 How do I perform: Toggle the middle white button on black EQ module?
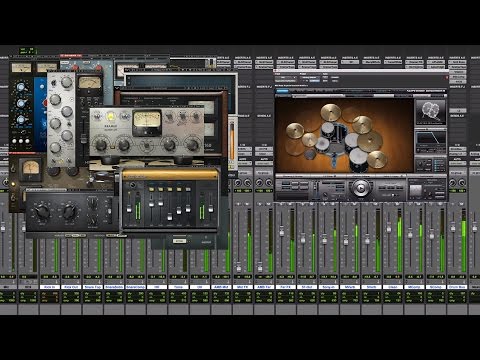pos(21,141)
